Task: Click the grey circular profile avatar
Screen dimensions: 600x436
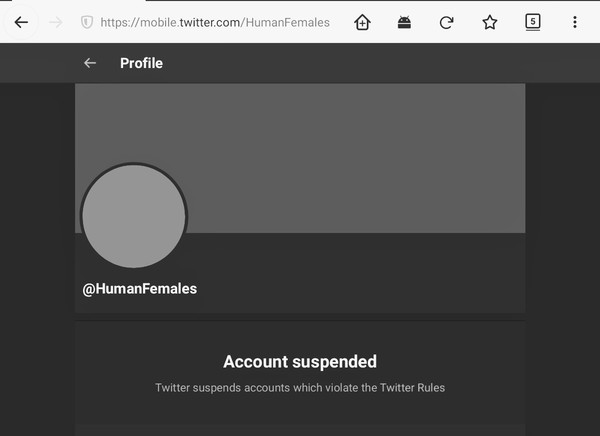Action: pyautogui.click(x=133, y=216)
